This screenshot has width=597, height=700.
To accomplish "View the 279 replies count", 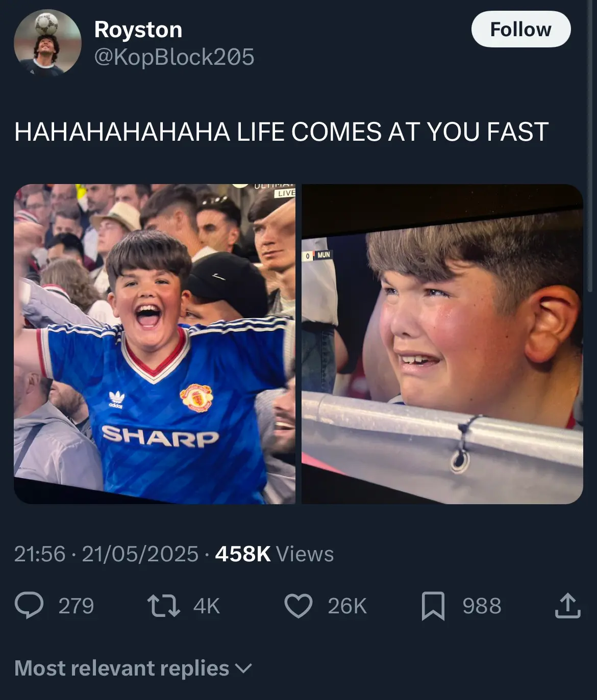I will tap(76, 606).
